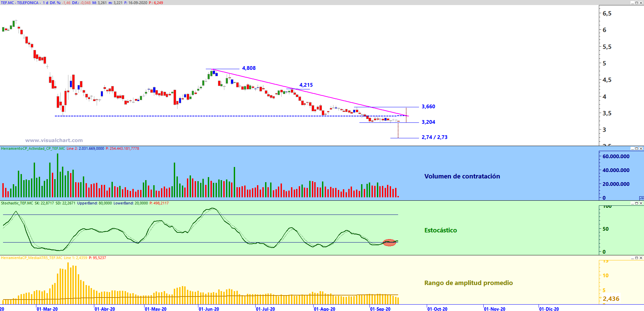The height and width of the screenshot is (311, 644).
Task: Click the 'UpperBand: 80,0000' stochastic parameter
Action: [95, 203]
